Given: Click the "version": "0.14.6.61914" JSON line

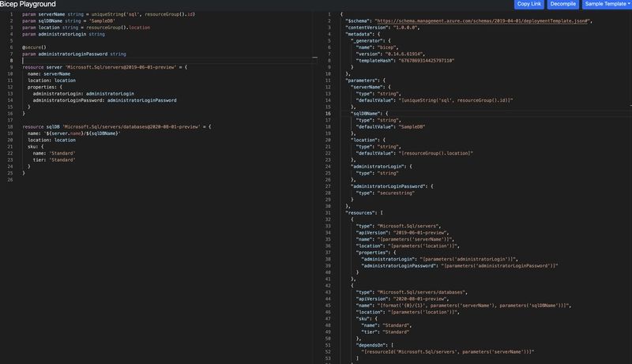Looking at the screenshot, I should click(x=390, y=54).
